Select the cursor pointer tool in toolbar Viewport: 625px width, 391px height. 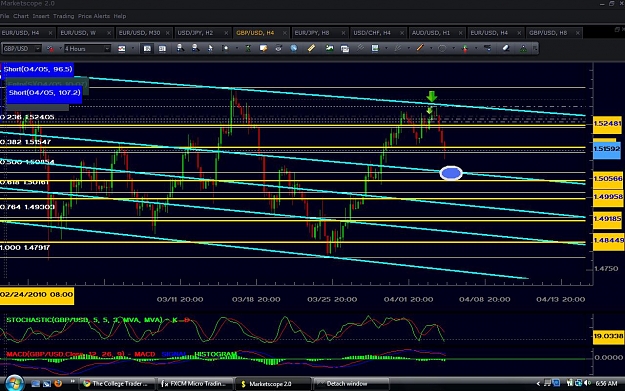point(210,49)
